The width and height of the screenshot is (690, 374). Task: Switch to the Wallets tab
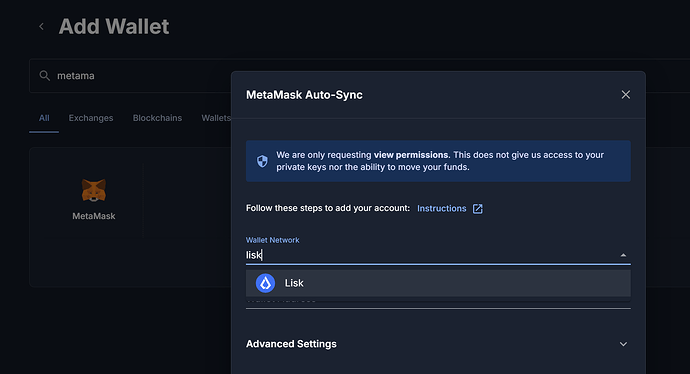pyautogui.click(x=216, y=118)
